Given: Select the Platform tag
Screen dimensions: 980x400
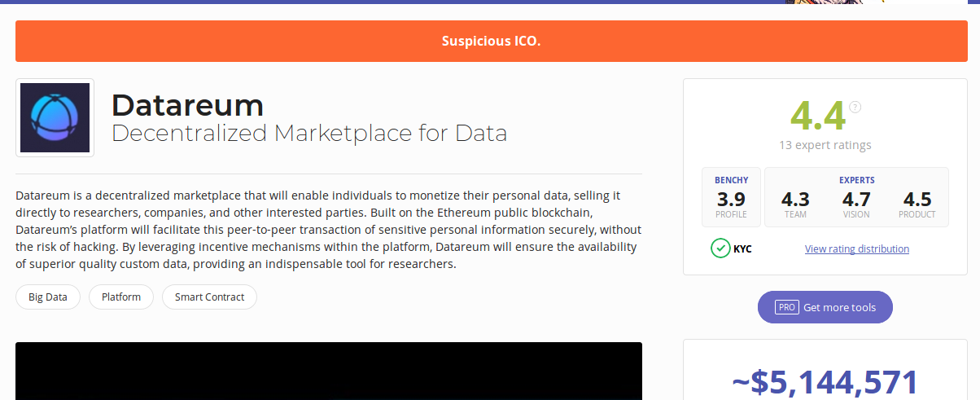Looking at the screenshot, I should pyautogui.click(x=121, y=297).
